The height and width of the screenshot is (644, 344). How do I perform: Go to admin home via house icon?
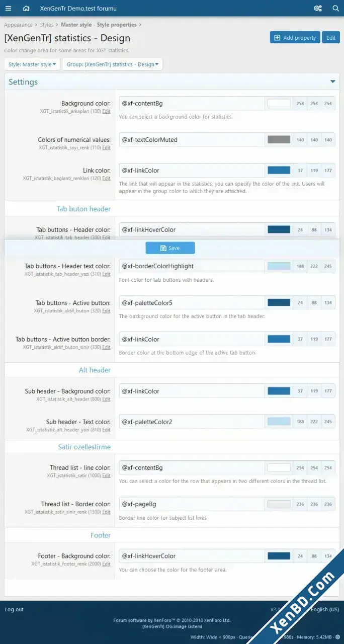(26, 8)
